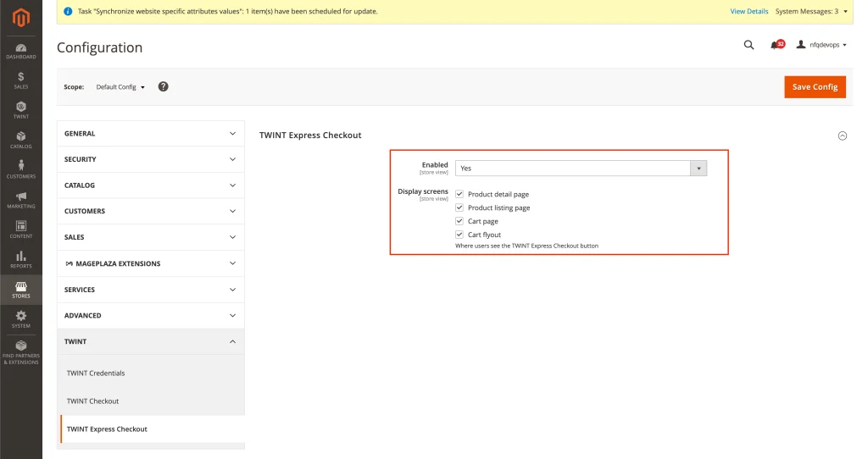Open the Default Config scope dropdown
Image resolution: width=868 pixels, height=459 pixels.
120,87
